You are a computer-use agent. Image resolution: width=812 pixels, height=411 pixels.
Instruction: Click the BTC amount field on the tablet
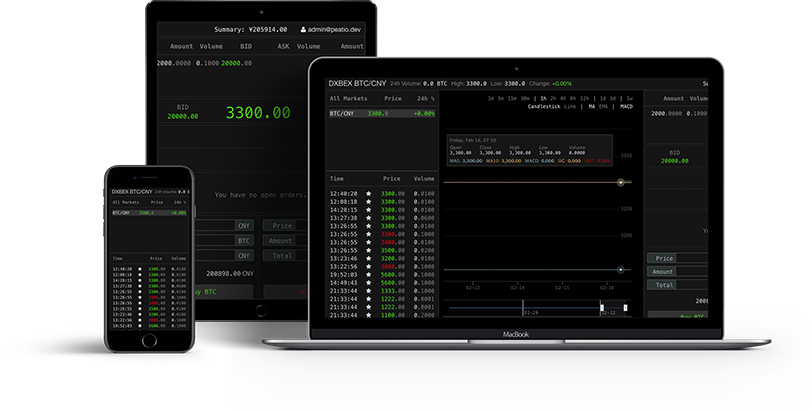223,241
